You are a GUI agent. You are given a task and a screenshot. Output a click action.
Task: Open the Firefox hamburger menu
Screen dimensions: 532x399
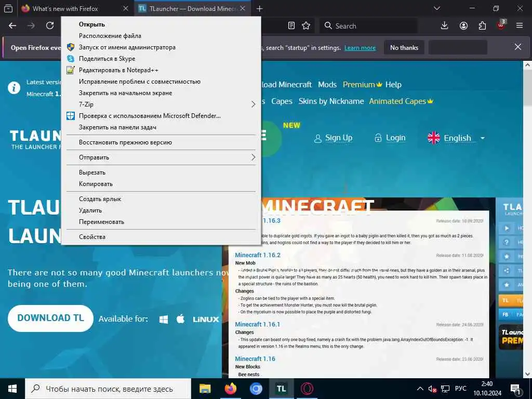pos(520,26)
